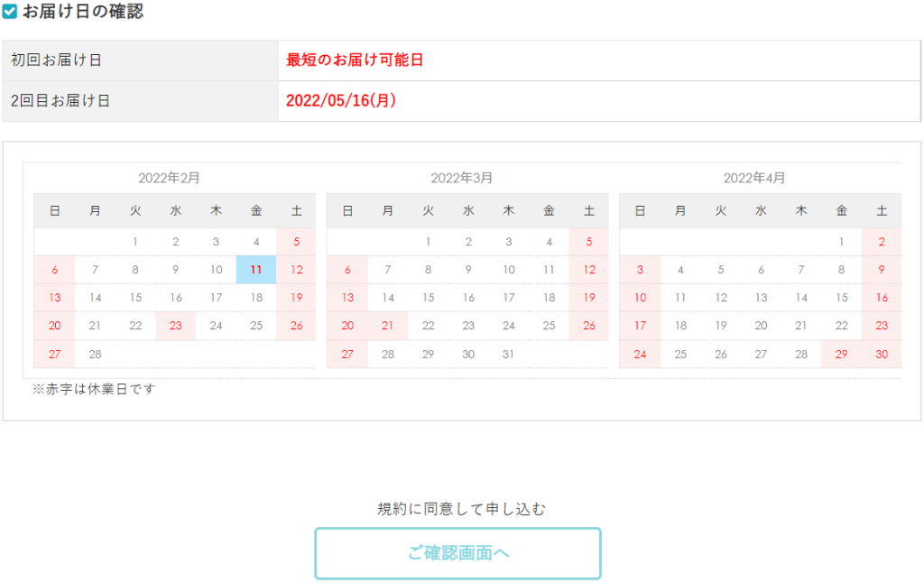Select highlighted February 11 date
924x583 pixels.
(x=256, y=270)
